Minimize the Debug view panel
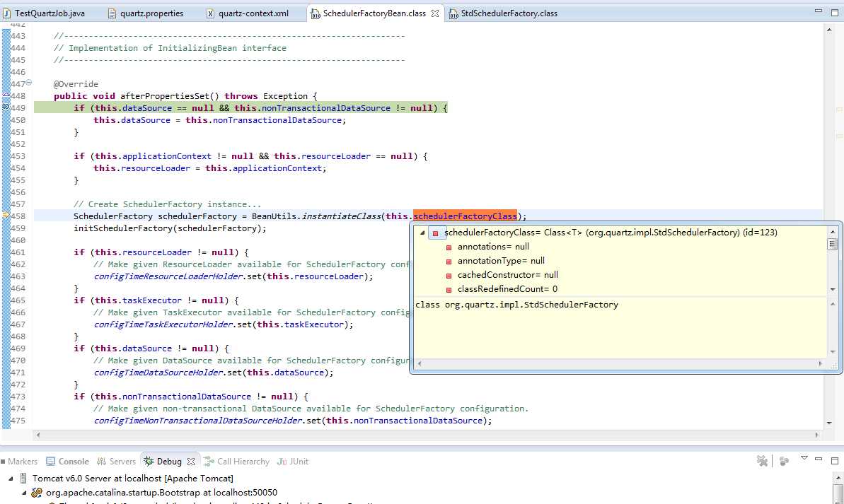The image size is (844, 504). pyautogui.click(x=818, y=459)
